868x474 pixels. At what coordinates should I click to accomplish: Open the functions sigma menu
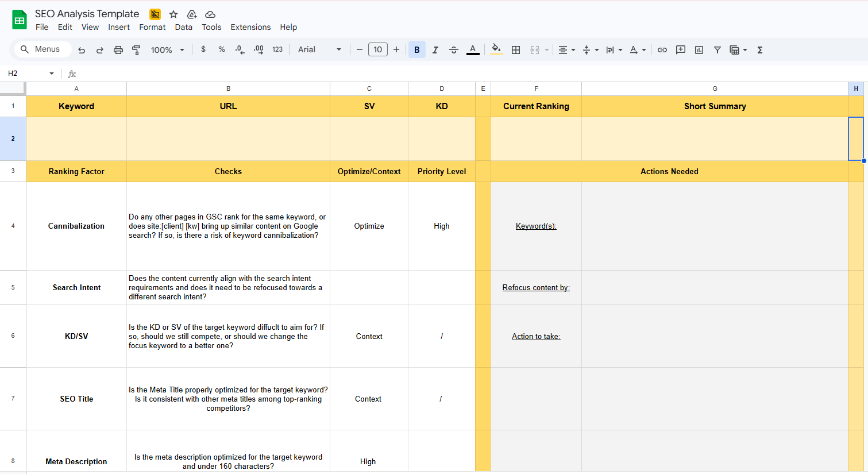pyautogui.click(x=760, y=50)
